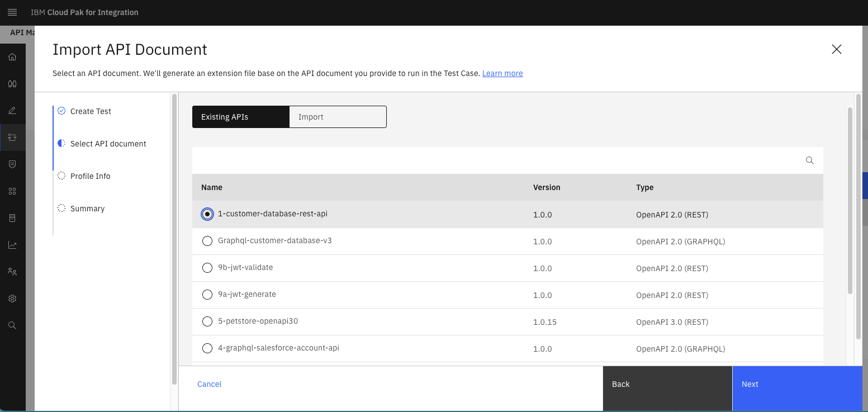Screen dimensions: 868x412
Task: Go to the Create Test step
Action: [91, 111]
